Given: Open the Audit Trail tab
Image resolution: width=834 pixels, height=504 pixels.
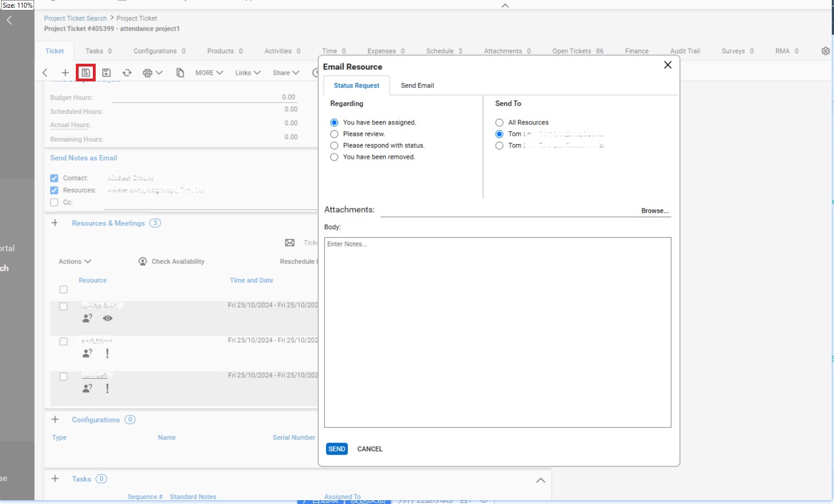Looking at the screenshot, I should (684, 51).
